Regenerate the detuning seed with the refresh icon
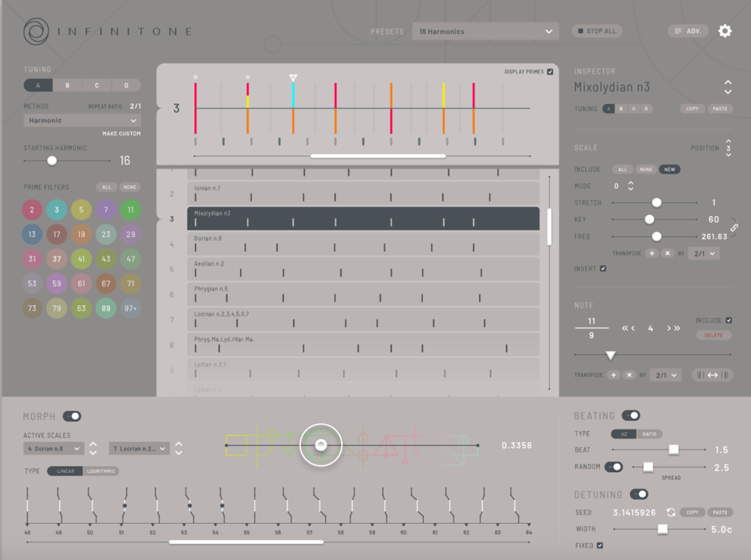 (669, 511)
